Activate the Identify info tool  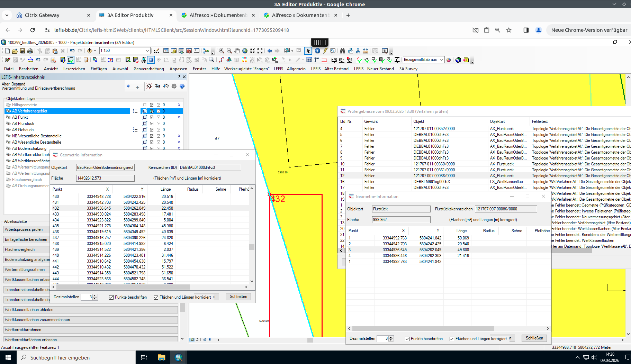pyautogui.click(x=317, y=51)
